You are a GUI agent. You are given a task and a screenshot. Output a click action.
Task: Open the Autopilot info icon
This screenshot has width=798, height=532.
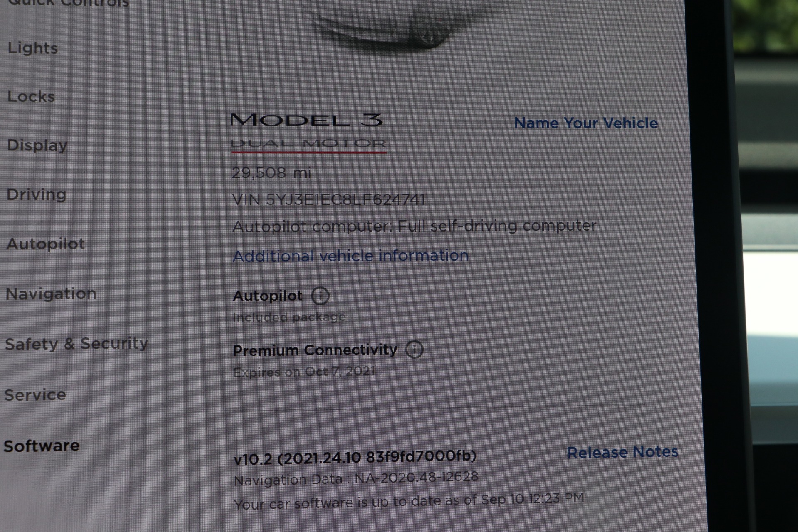[x=320, y=296]
